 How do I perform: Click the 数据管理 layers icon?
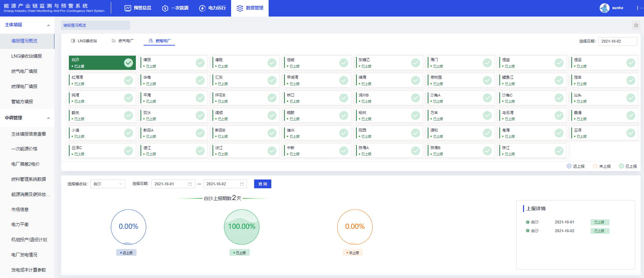(240, 8)
